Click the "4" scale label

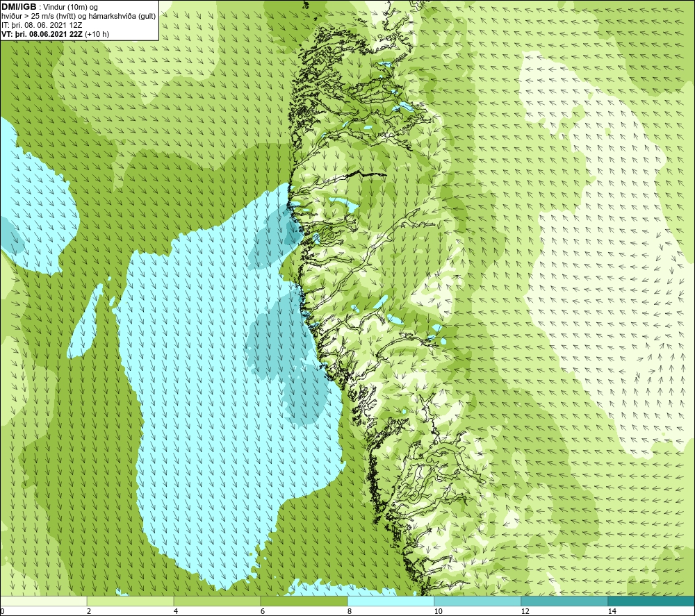click(x=176, y=611)
